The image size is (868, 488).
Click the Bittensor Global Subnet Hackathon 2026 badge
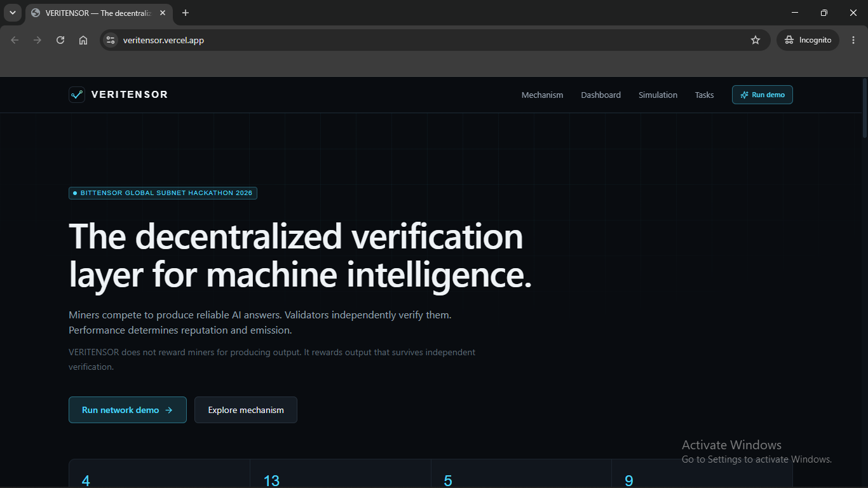[x=163, y=193]
